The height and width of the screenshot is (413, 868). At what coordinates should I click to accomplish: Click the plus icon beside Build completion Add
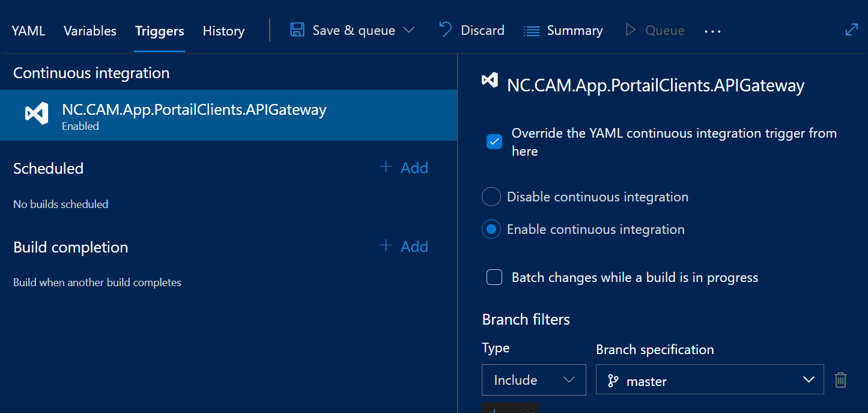pyautogui.click(x=386, y=246)
